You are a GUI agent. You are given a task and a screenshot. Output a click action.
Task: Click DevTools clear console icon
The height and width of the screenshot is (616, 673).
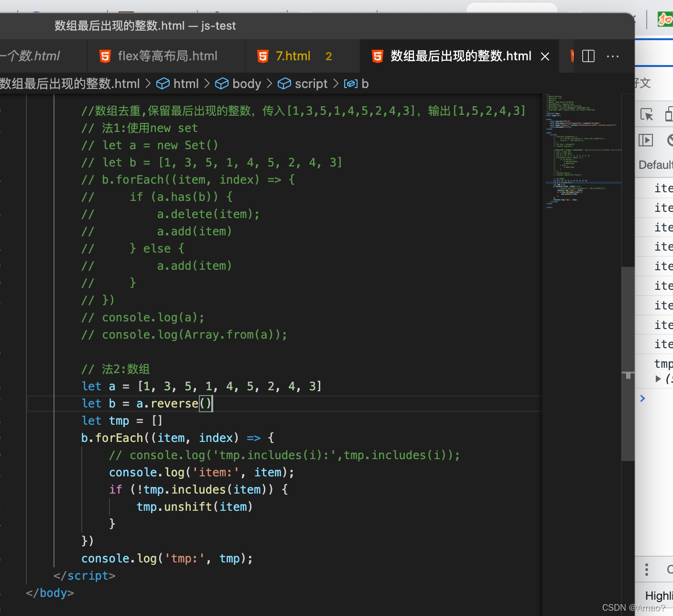670,140
